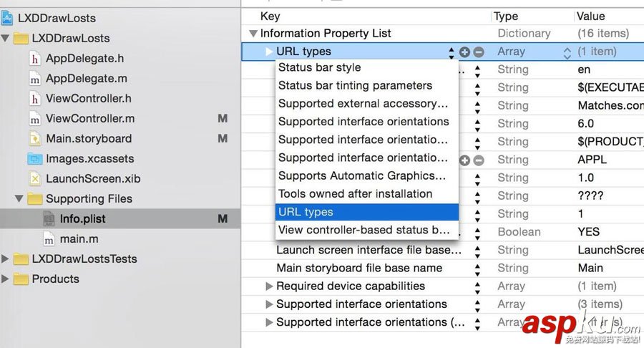Expand the Required device capabilities row
Screen dimensions: 644x348
click(269, 286)
